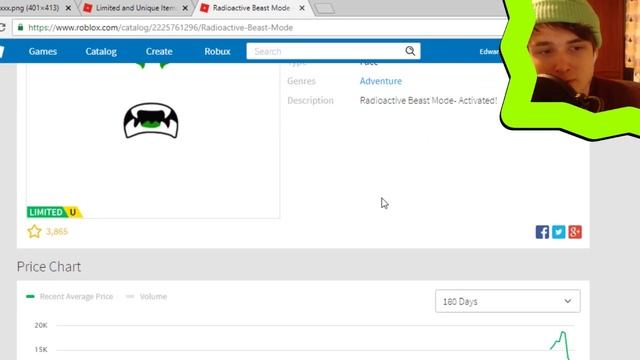Viewport: 640px width, 360px height.
Task: Toggle Volume legend series
Action: 146,296
